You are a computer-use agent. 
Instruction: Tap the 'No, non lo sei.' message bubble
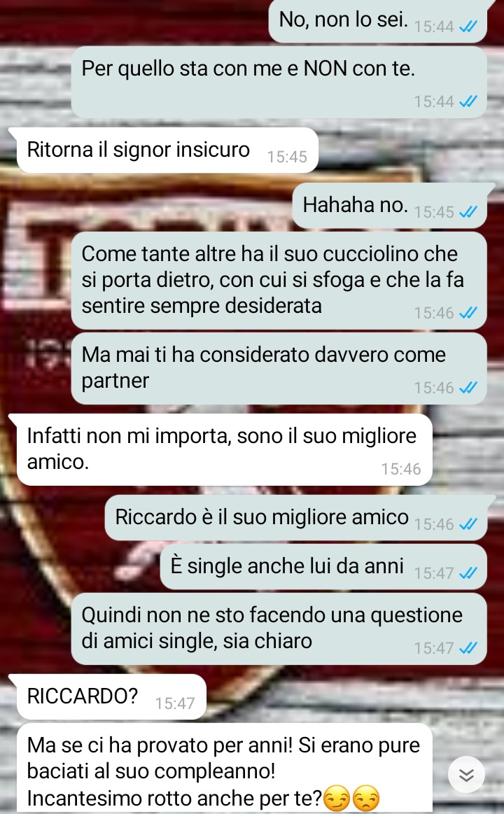tap(378, 21)
